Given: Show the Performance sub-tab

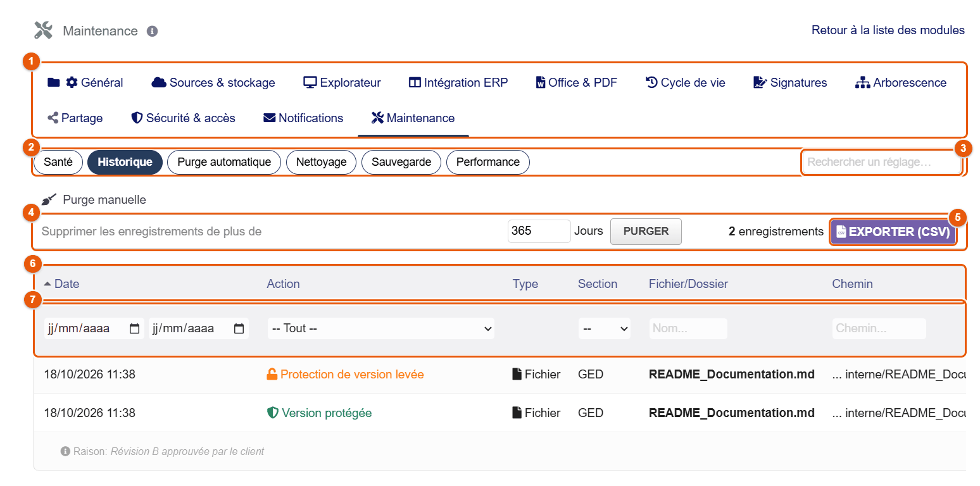Looking at the screenshot, I should (488, 162).
